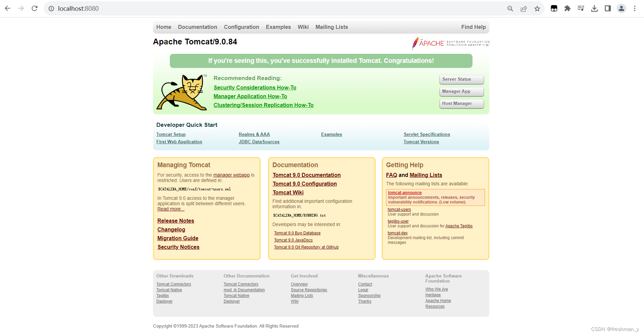Open Tomcat 9.0 Git Repository at GitHub
Viewport: 644px width, 335px height.
(306, 247)
